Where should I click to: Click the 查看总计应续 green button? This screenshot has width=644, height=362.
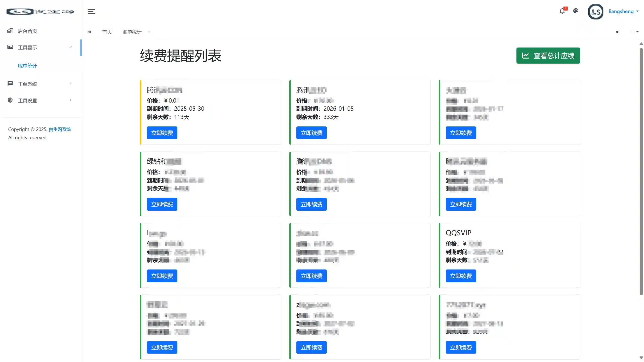pos(548,56)
